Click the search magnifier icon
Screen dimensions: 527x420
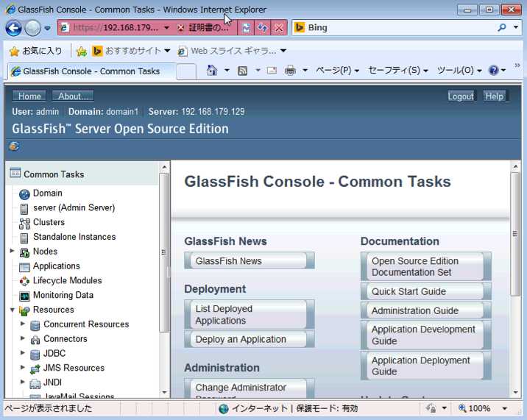click(x=501, y=27)
